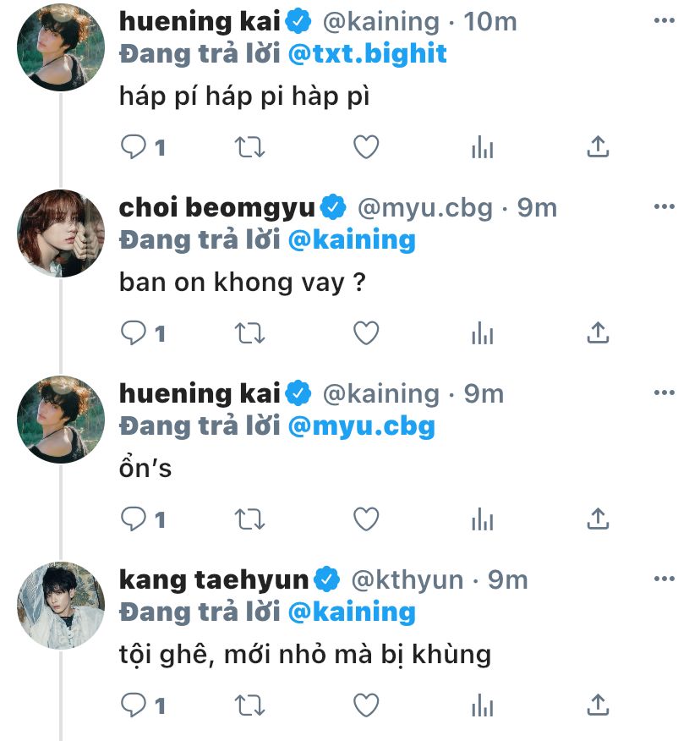Share choi beomgyu's tweet
Viewport: 700px width, 741px height.
click(598, 334)
